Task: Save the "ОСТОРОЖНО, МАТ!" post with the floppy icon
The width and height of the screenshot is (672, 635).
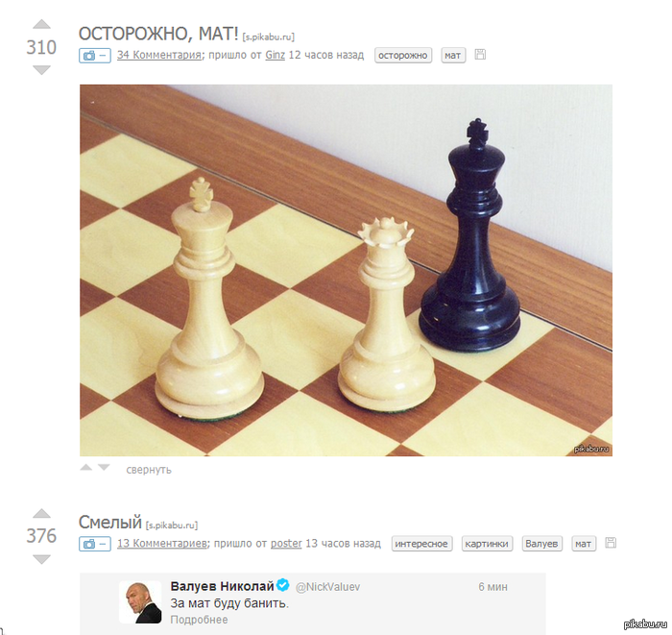Action: 480,55
